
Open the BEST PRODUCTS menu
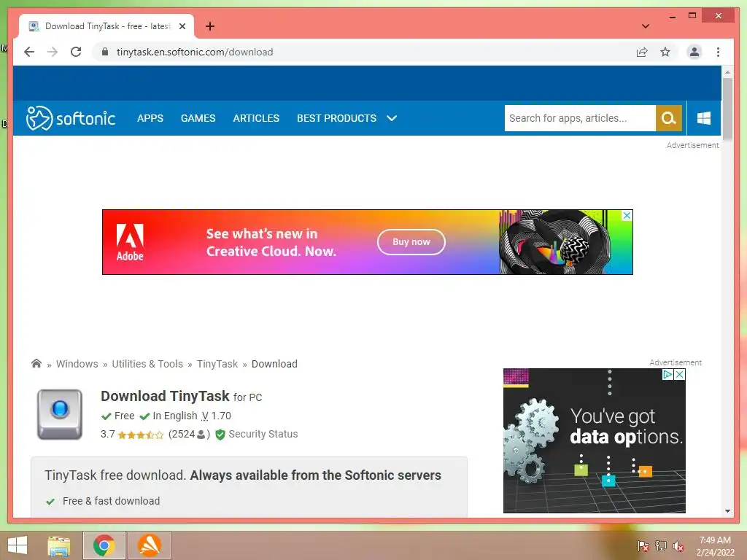click(337, 118)
